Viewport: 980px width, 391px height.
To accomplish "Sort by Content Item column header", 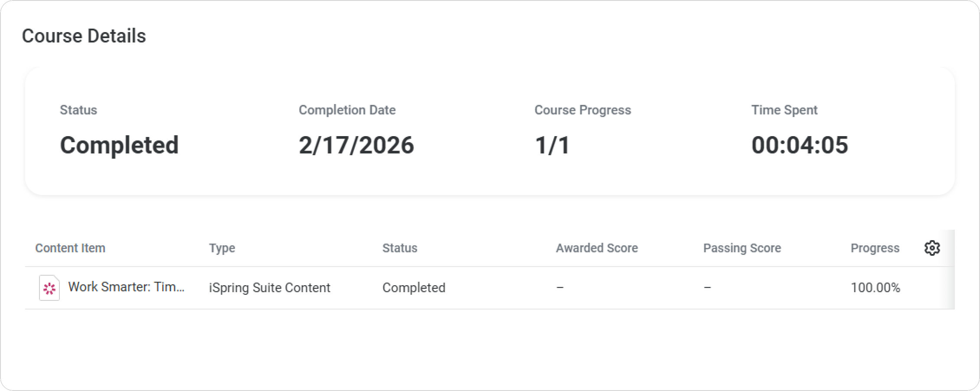I will (x=70, y=248).
